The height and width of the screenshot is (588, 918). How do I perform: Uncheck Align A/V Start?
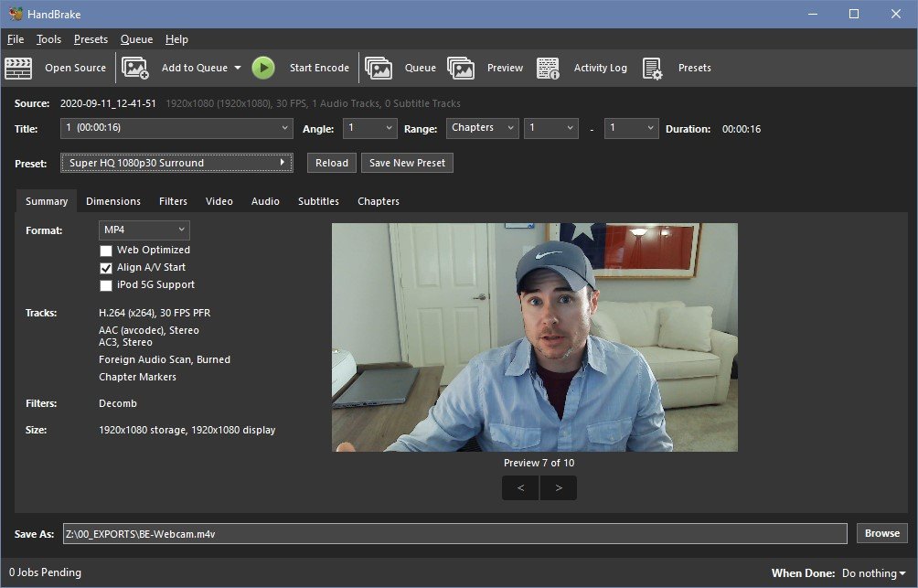106,268
